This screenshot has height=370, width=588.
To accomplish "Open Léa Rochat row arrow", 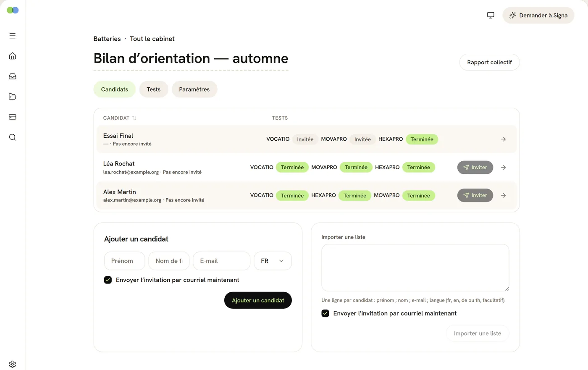I will [x=503, y=167].
